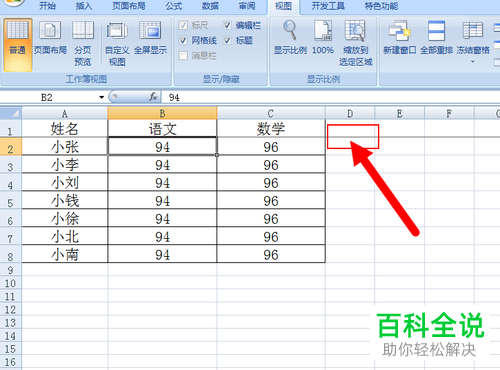
Task: Select row 2 header
Action: 11,147
